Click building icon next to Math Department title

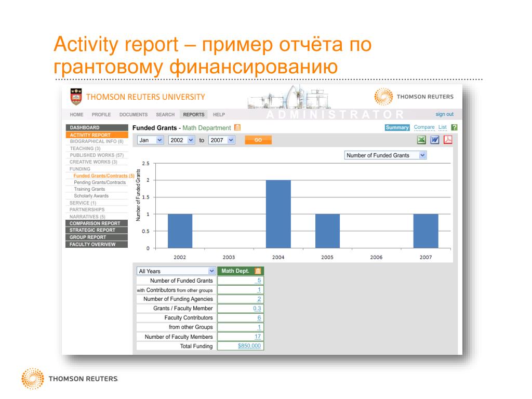pos(237,128)
